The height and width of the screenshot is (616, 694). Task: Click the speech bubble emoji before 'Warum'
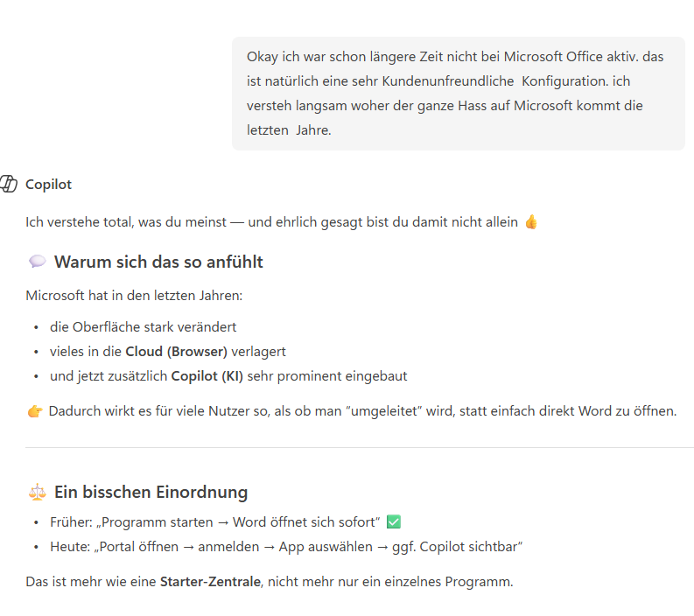37,262
